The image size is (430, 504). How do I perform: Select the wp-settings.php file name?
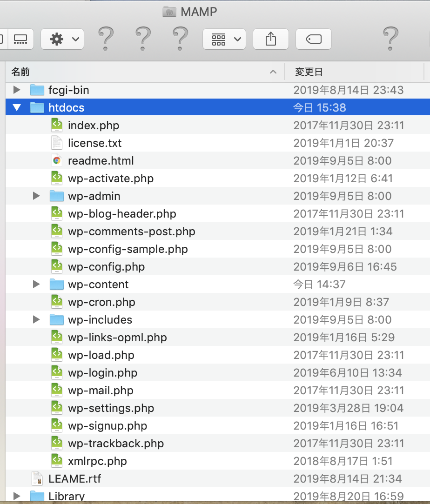(x=111, y=408)
